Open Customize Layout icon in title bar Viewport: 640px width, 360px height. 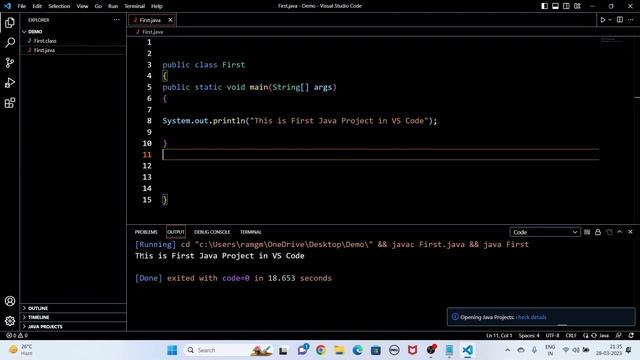(577, 6)
